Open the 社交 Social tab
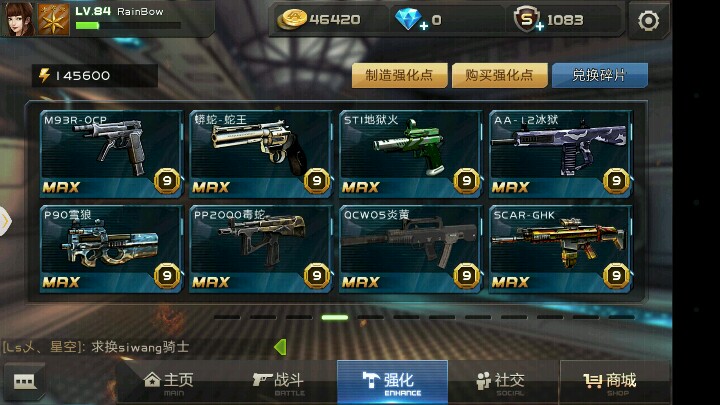720x405 pixels. click(x=501, y=383)
